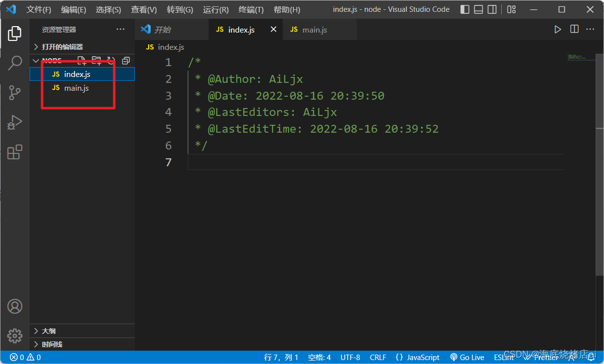
Task: Open the Manage gear icon
Action: (x=15, y=336)
